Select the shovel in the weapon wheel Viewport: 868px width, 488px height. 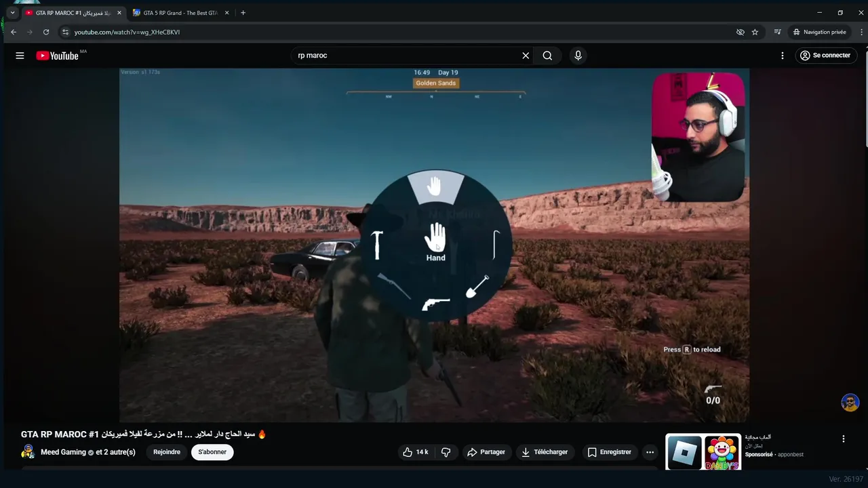(x=477, y=286)
